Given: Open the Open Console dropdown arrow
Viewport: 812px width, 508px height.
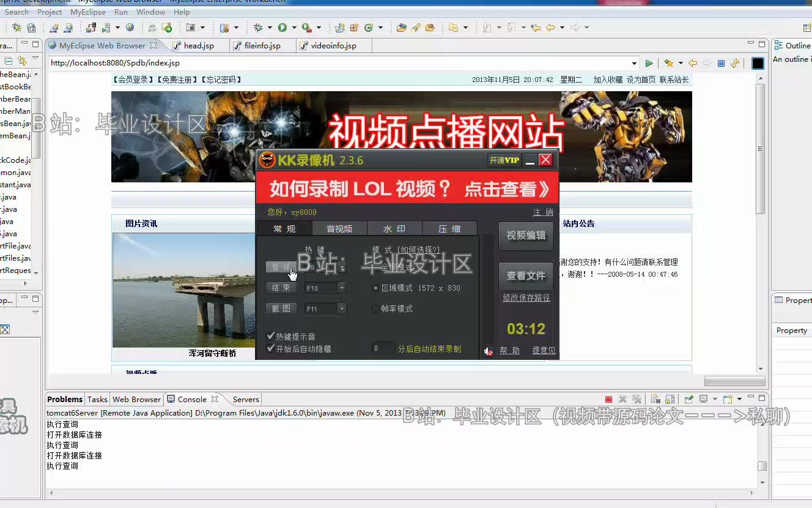Looking at the screenshot, I should (x=739, y=399).
